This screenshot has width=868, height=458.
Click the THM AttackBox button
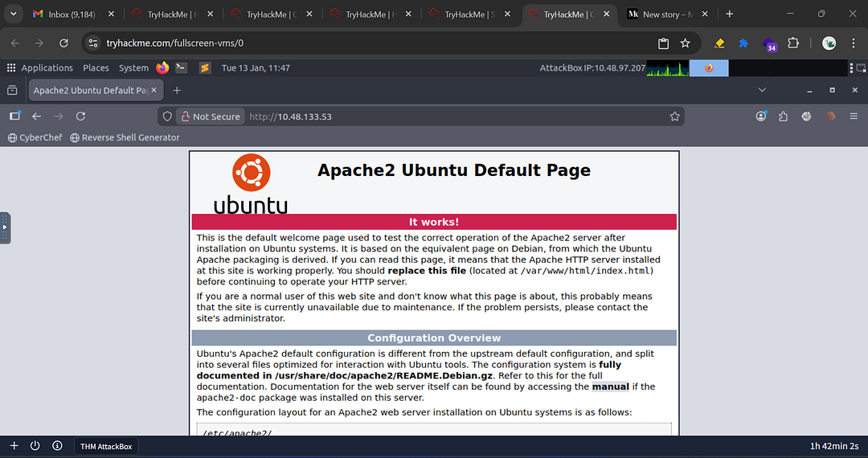pyautogui.click(x=106, y=446)
